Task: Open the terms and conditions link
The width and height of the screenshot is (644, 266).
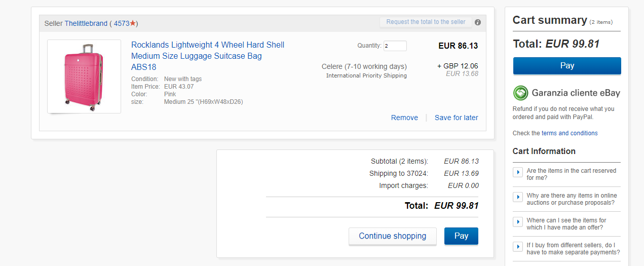Action: click(570, 133)
